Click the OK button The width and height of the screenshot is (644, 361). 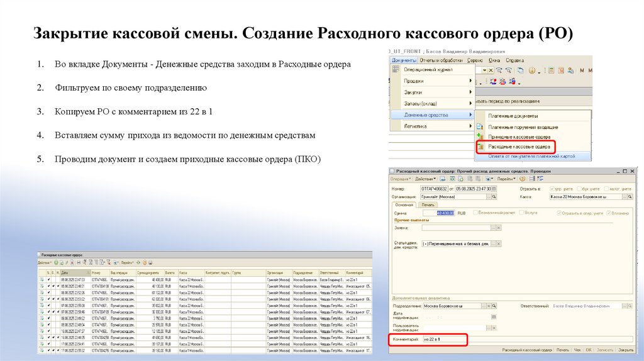pos(589,350)
